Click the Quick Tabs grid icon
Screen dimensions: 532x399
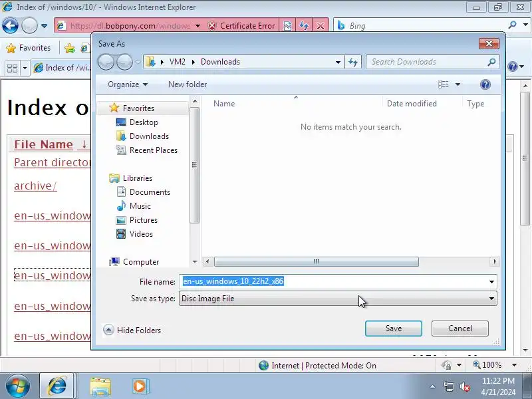pyautogui.click(x=12, y=68)
